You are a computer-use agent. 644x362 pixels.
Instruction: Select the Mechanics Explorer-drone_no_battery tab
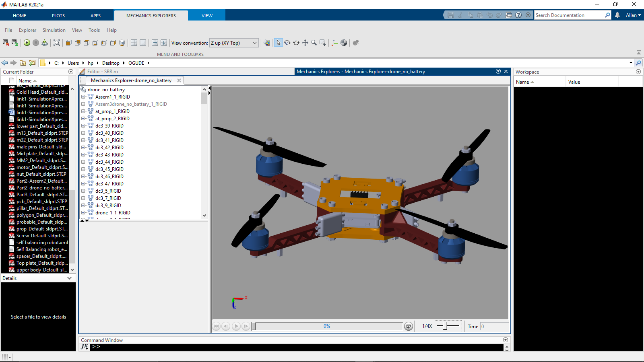(x=131, y=80)
